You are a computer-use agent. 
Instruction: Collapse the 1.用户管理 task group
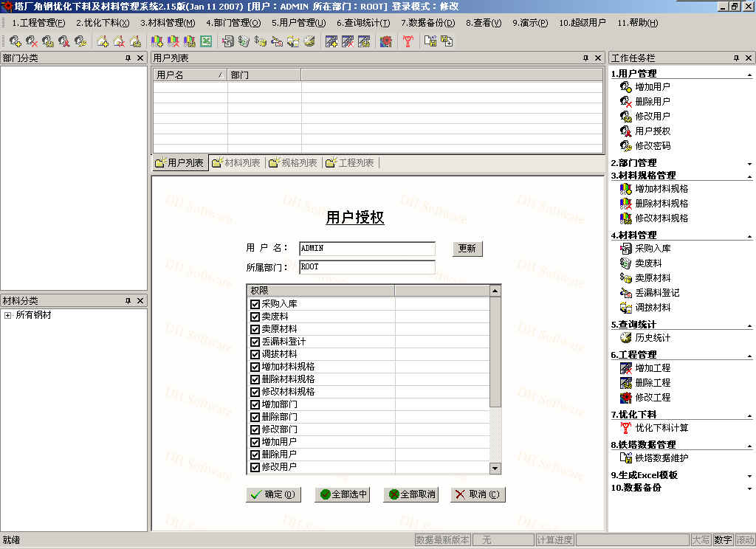point(749,75)
